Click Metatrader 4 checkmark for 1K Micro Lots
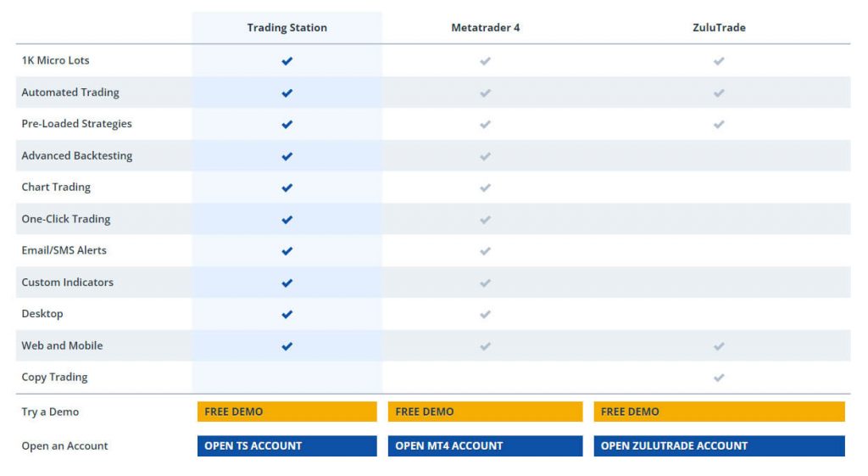The image size is (868, 476). (x=485, y=61)
